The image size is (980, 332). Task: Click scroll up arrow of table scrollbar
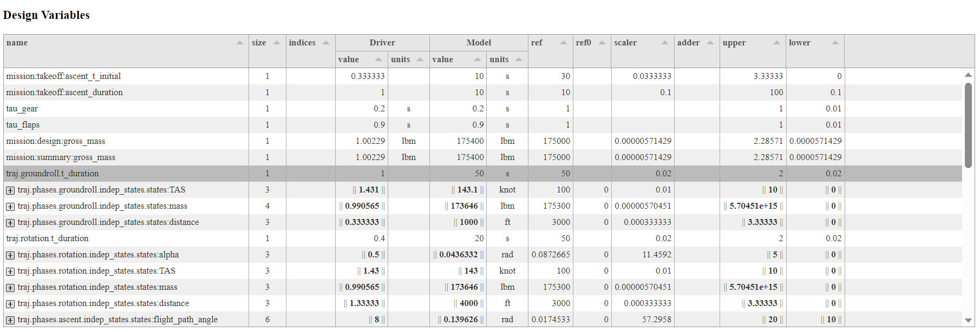(968, 75)
